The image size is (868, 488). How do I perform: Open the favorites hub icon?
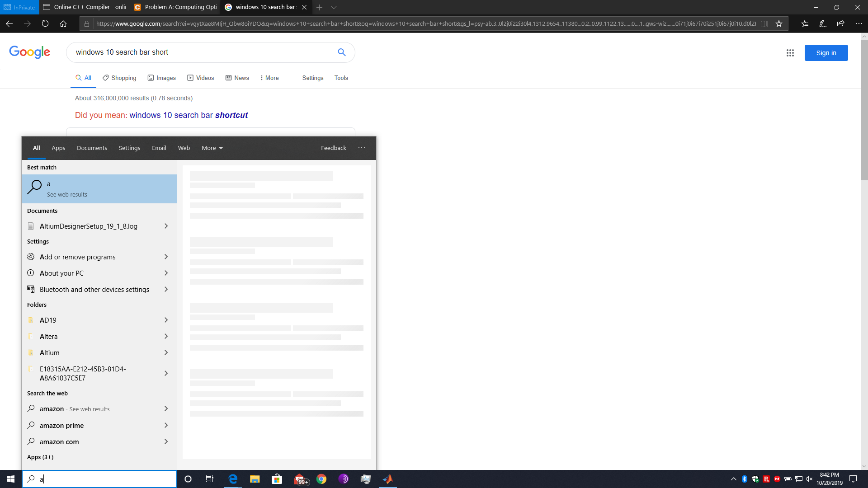point(805,23)
